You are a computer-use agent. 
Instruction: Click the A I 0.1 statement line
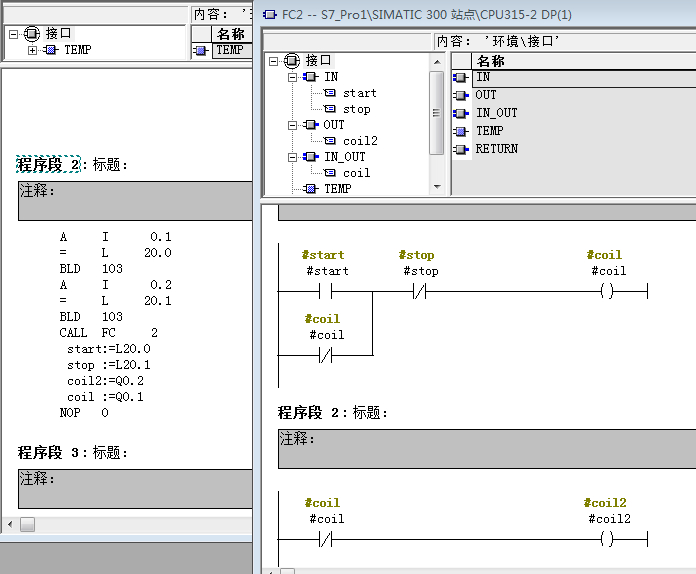pyautogui.click(x=115, y=237)
